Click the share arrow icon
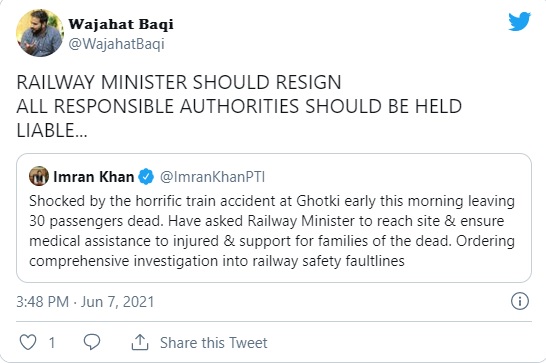The image size is (546, 363). pos(140,342)
